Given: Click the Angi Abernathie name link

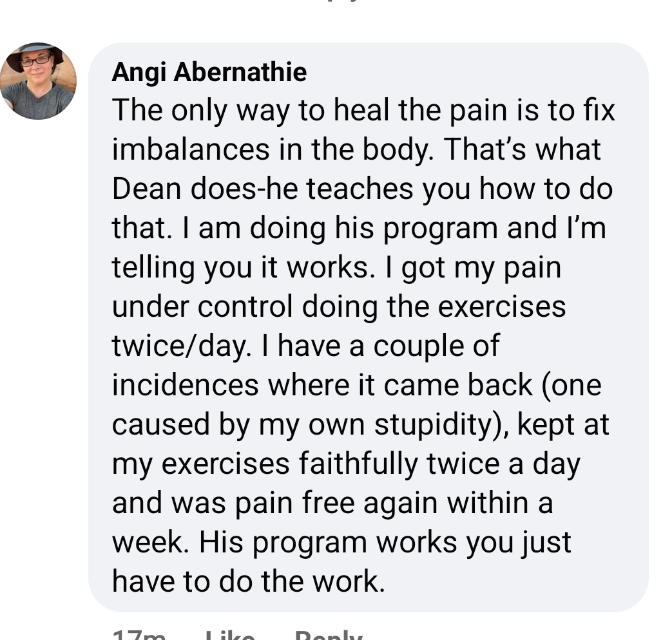Looking at the screenshot, I should click(209, 71).
